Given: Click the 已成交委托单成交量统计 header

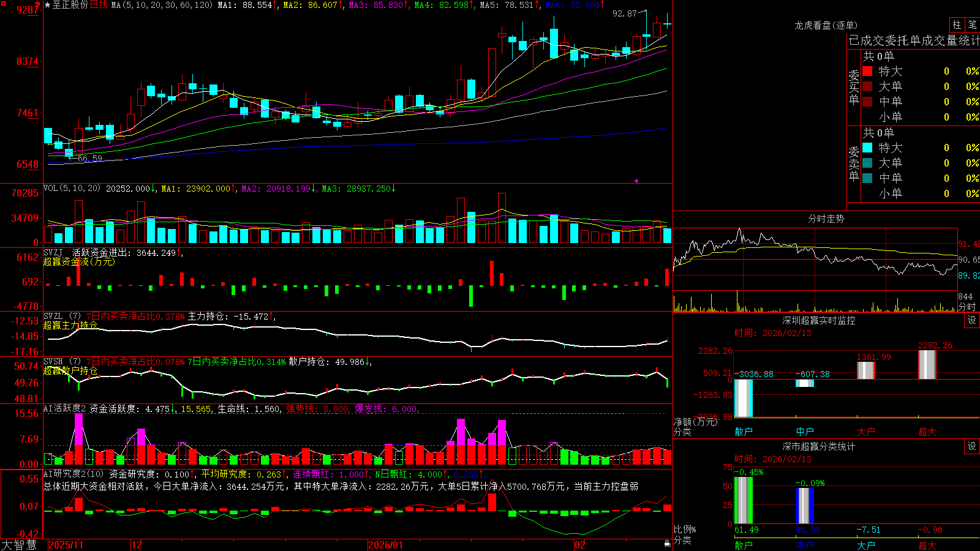Looking at the screenshot, I should (914, 40).
